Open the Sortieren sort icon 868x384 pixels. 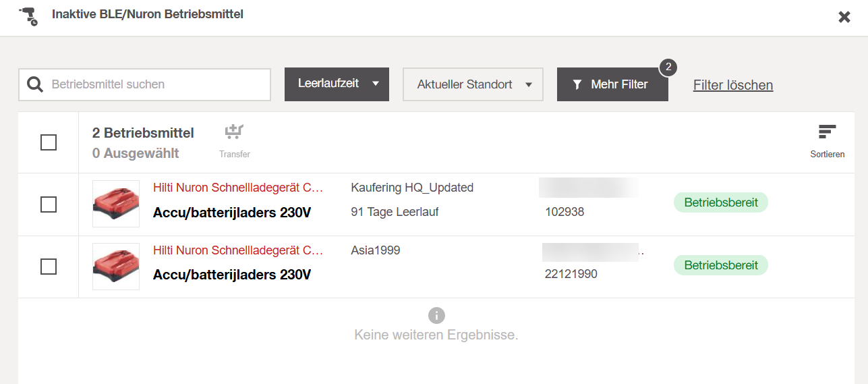pyautogui.click(x=827, y=132)
